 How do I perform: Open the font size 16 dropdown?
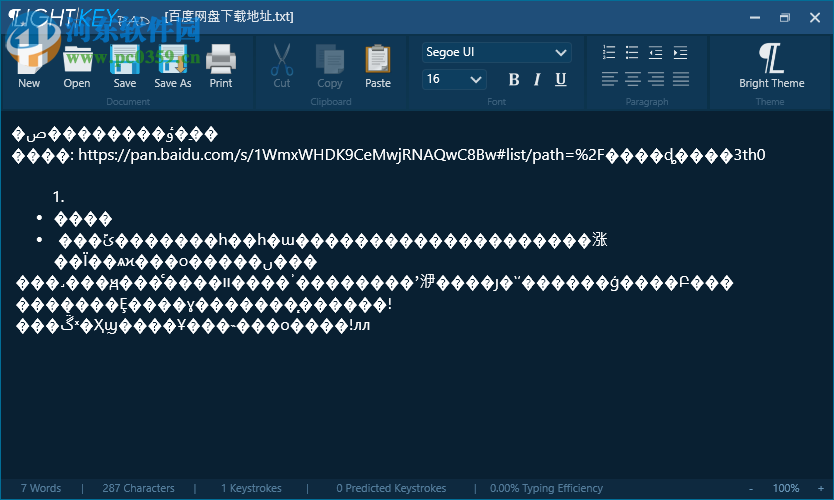point(454,79)
